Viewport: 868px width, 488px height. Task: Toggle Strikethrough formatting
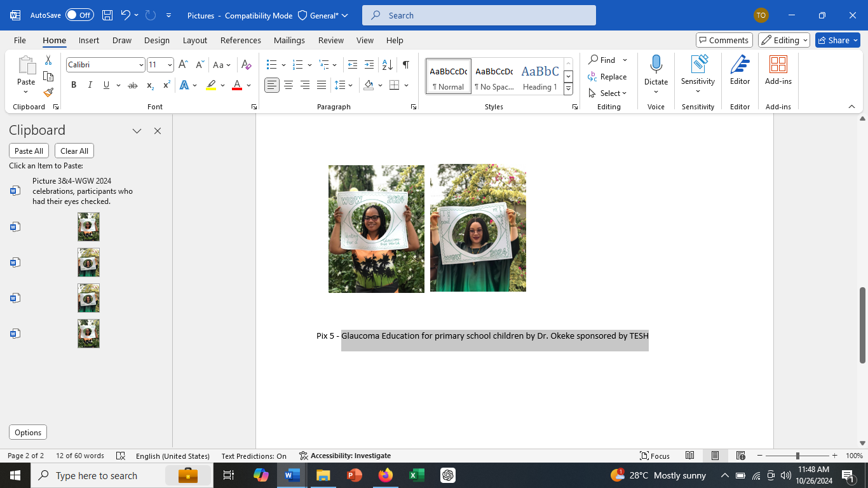click(132, 85)
